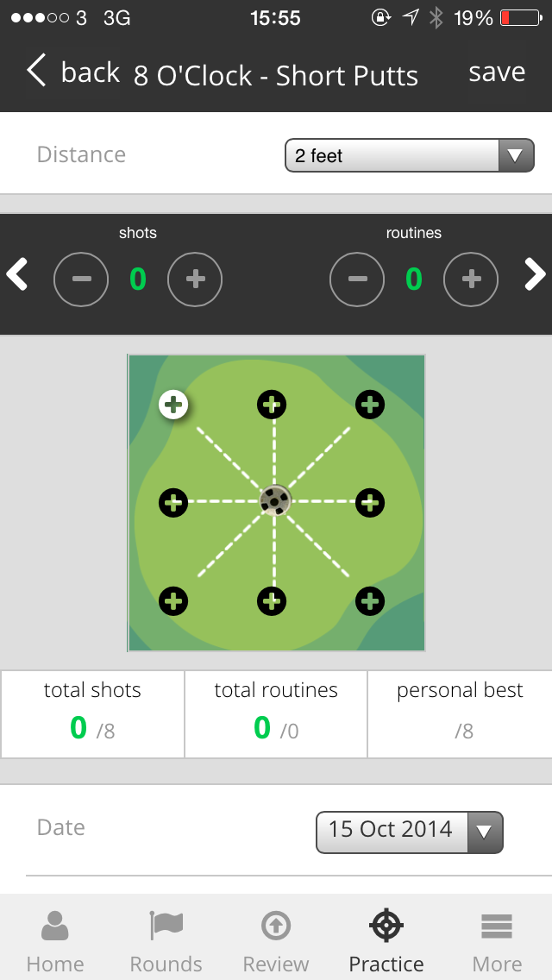Go to next drill with right chevron
Viewport: 552px width, 980px height.
point(535,275)
